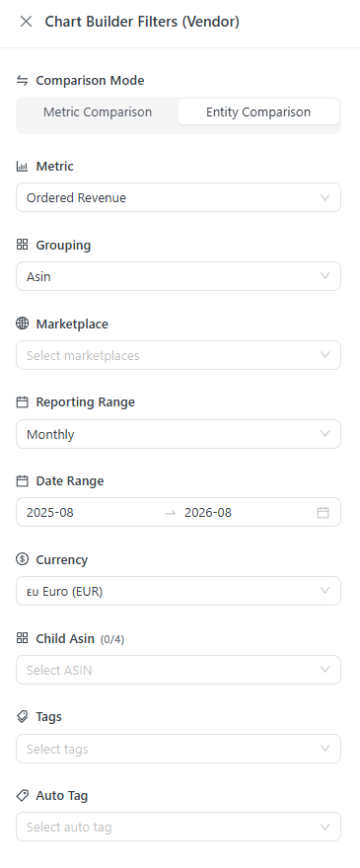Click the tags icon beside Tags label

coord(22,717)
